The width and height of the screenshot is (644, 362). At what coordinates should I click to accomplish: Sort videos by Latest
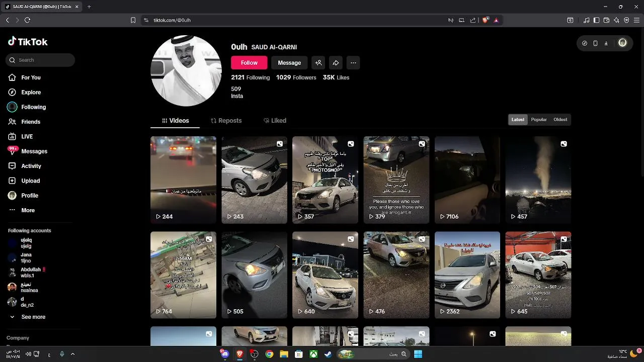point(518,120)
